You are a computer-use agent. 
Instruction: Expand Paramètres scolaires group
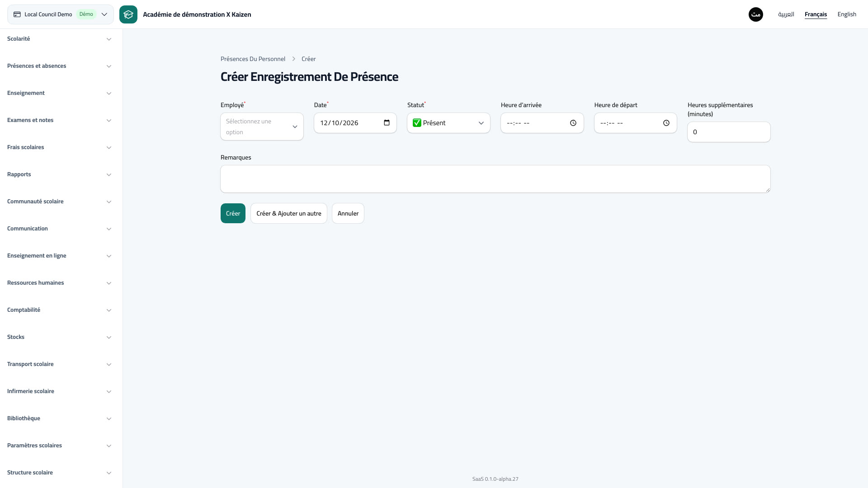[59, 446]
